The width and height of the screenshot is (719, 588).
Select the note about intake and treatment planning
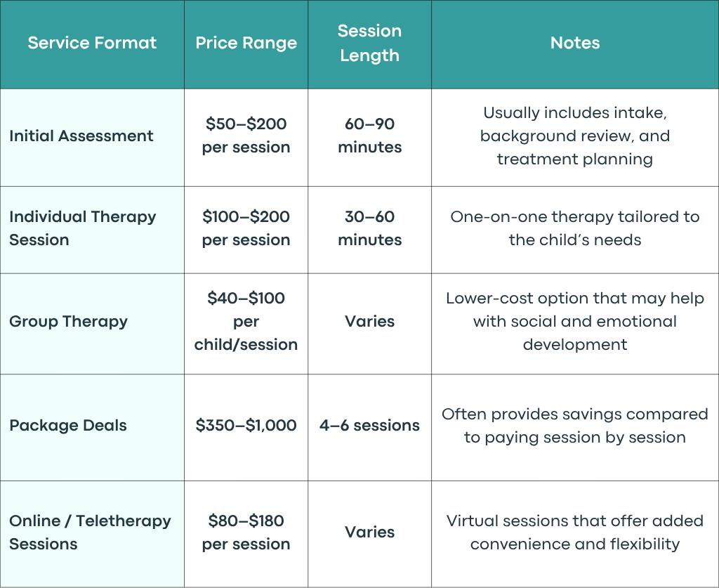point(575,136)
